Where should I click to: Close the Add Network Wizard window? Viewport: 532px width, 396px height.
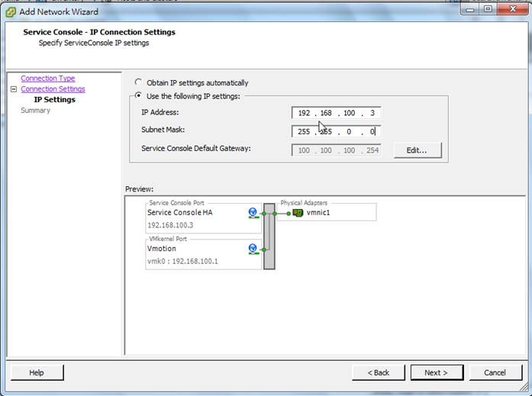512,9
